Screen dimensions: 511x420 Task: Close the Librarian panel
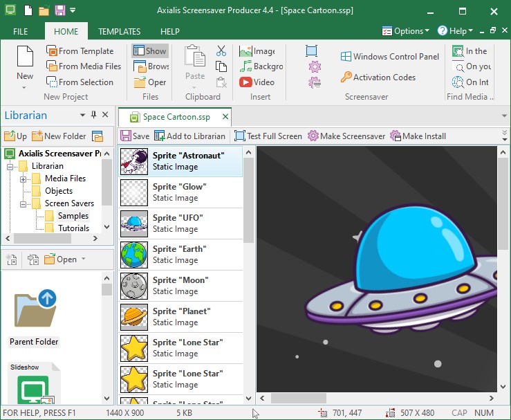[x=105, y=114]
